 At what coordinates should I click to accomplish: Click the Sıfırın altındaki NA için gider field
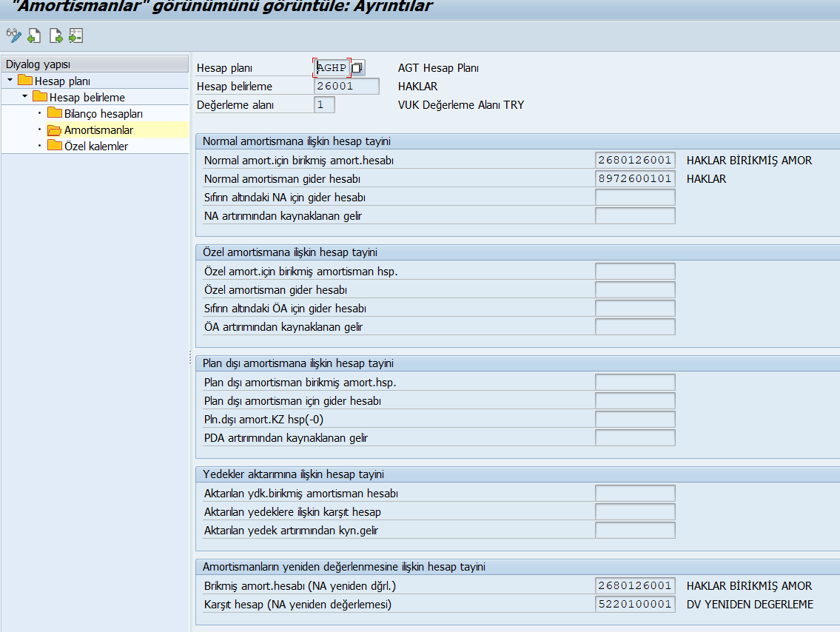tap(635, 197)
